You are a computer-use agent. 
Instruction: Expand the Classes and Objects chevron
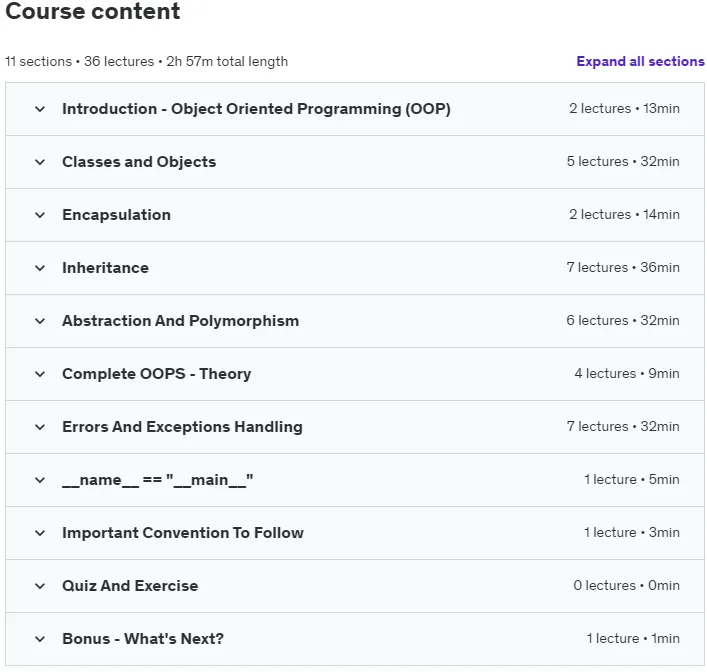pos(40,162)
